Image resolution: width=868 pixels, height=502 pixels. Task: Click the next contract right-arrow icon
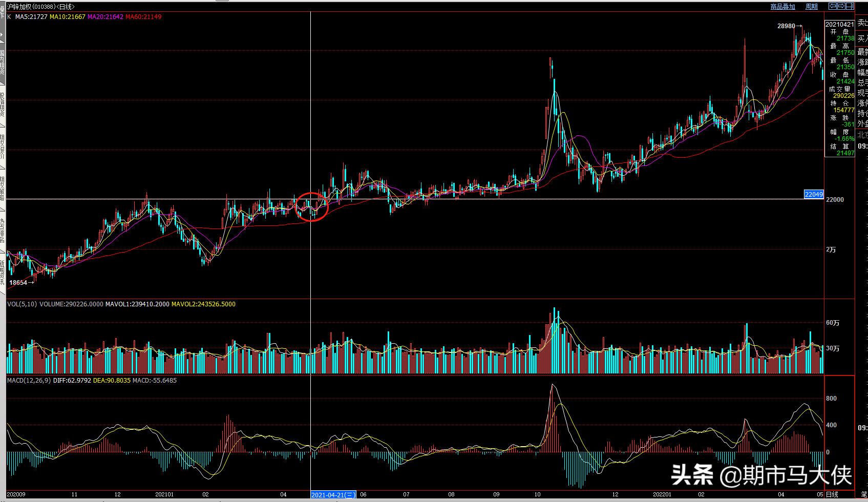(841, 6)
